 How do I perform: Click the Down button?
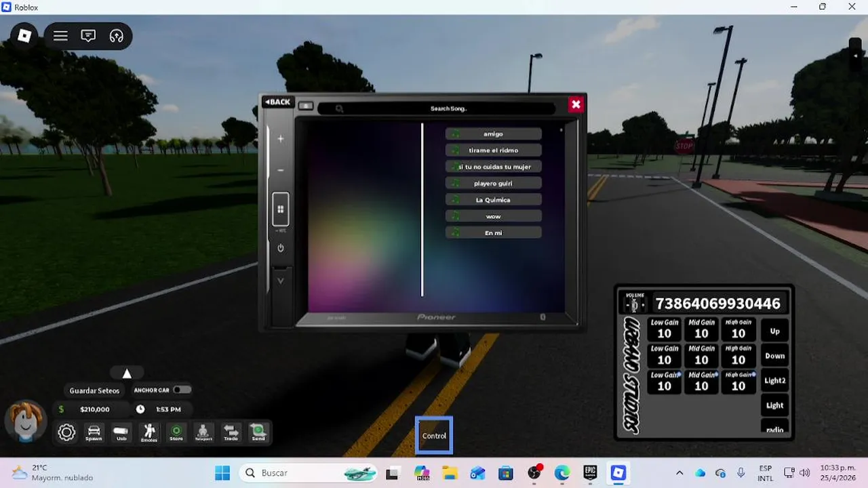[x=775, y=356]
